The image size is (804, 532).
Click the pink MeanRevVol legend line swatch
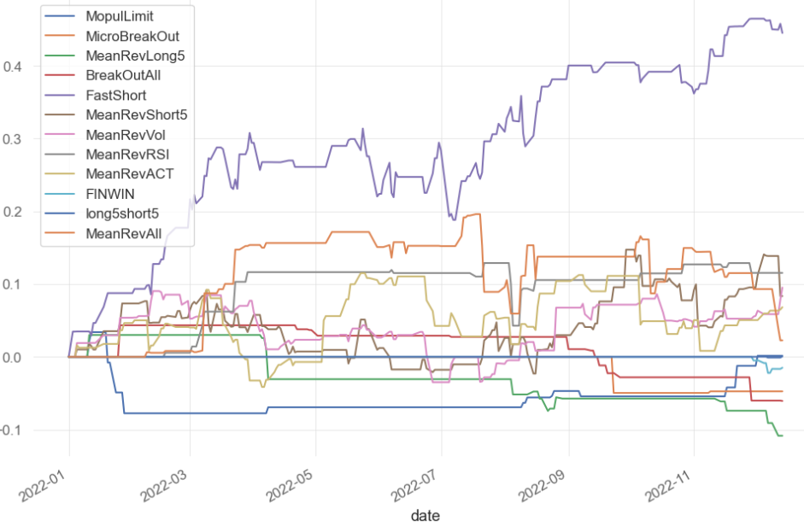click(62, 135)
